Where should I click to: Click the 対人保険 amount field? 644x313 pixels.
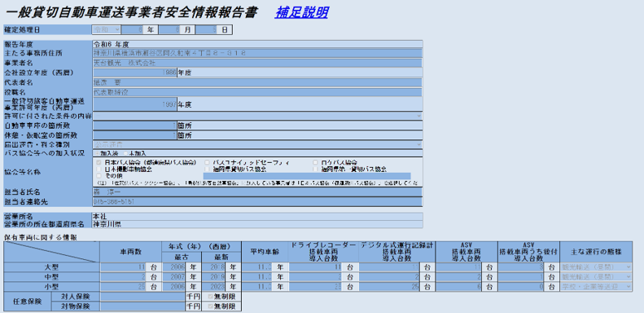click(x=143, y=297)
